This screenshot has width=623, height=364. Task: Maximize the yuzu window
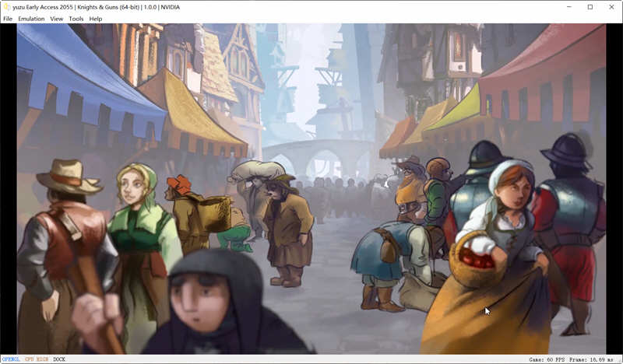pos(590,7)
